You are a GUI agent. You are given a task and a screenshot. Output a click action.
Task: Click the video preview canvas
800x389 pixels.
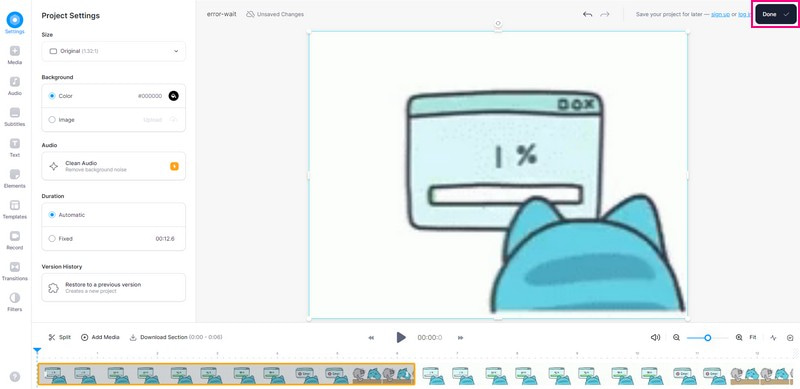(498, 175)
